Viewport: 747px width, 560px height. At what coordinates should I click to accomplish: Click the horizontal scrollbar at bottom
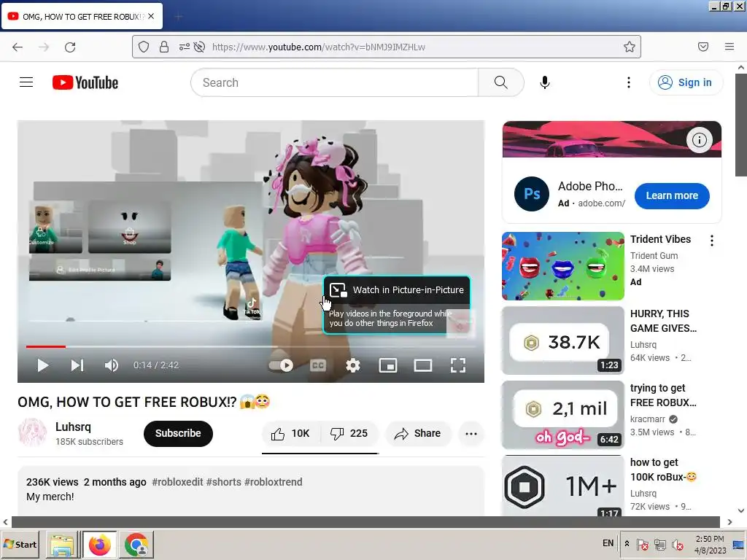(x=365, y=522)
